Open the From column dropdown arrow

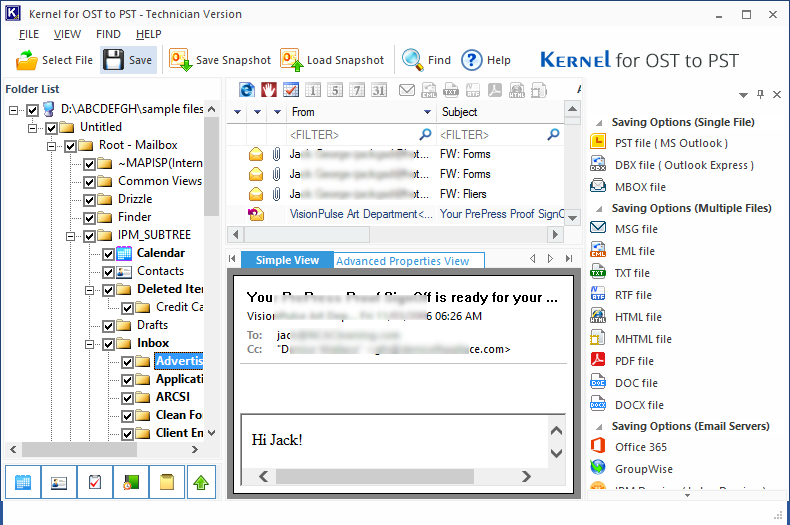coord(427,112)
